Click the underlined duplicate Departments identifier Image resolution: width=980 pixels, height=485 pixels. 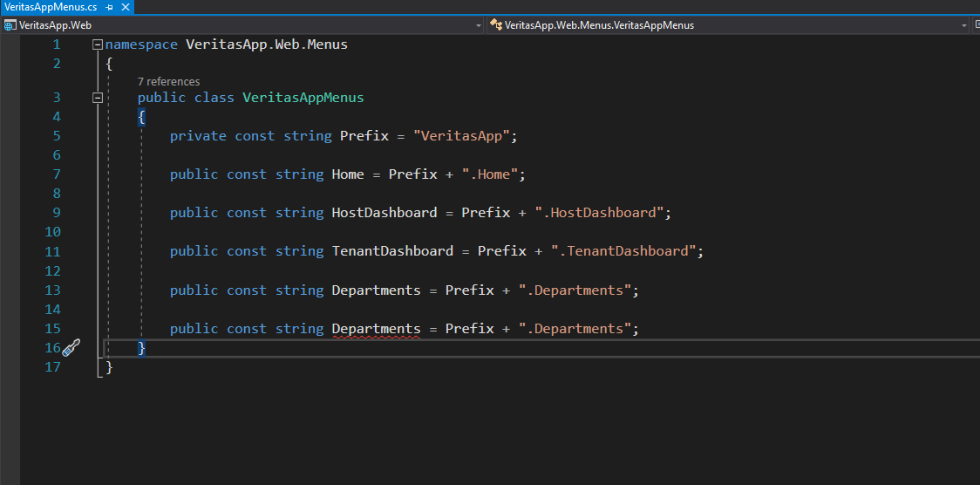click(x=376, y=329)
